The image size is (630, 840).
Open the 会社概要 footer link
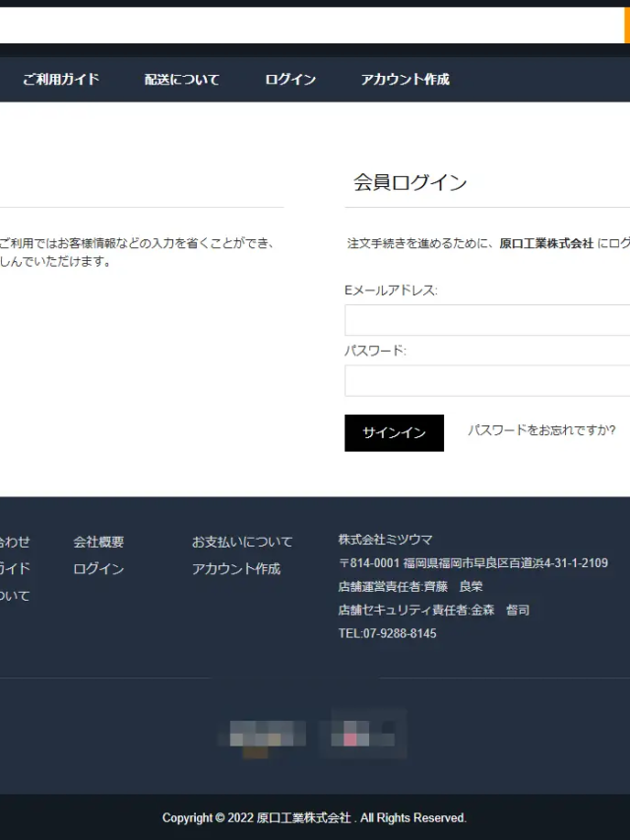[98, 542]
